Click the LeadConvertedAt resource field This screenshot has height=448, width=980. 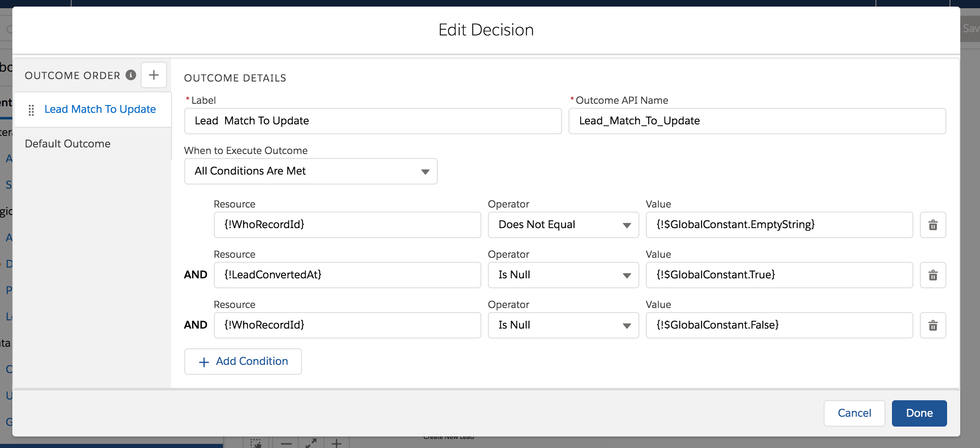[347, 275]
